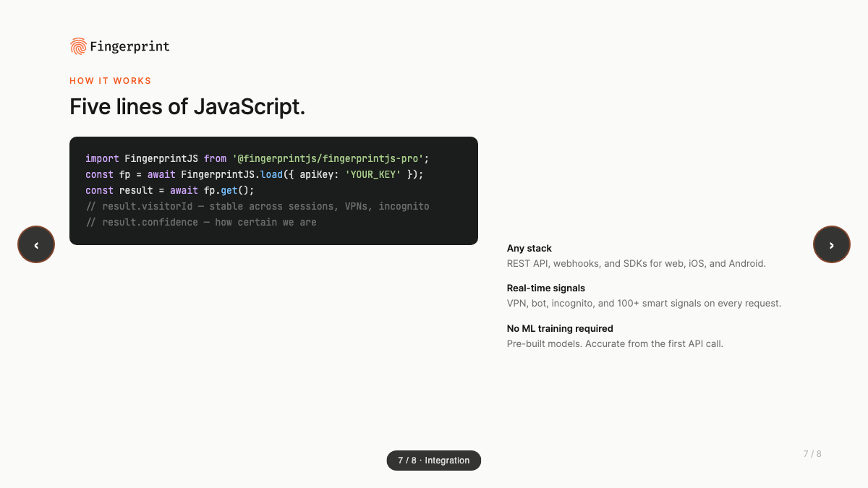The image size is (868, 488).
Task: Go to the previous slide arrow
Action: (36, 244)
